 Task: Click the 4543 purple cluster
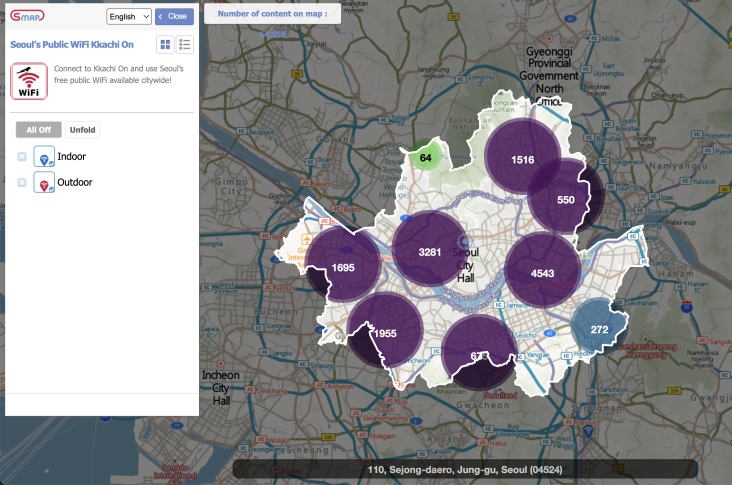(543, 273)
